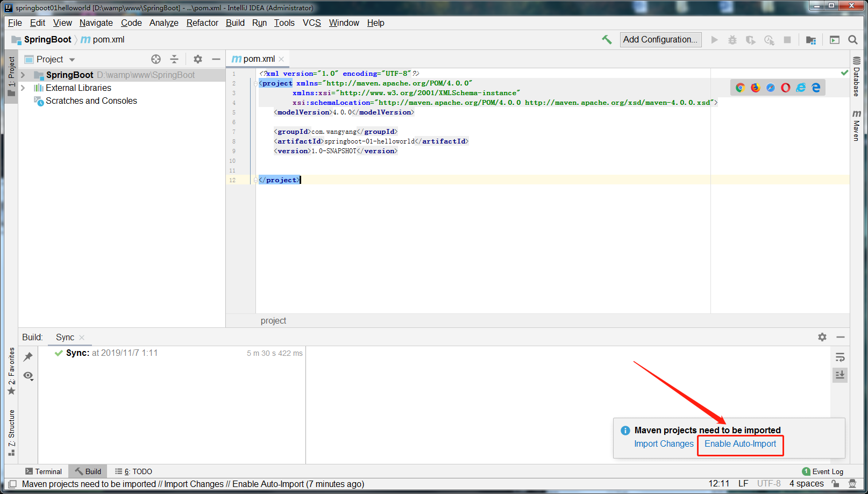This screenshot has width=868, height=494.
Task: Open the Event Log
Action: tap(823, 471)
